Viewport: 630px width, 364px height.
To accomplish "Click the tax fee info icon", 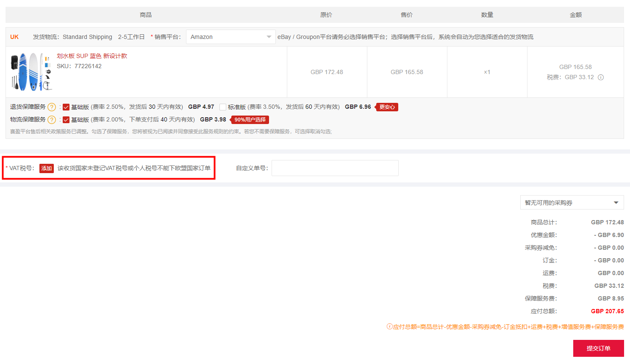I will 600,77.
